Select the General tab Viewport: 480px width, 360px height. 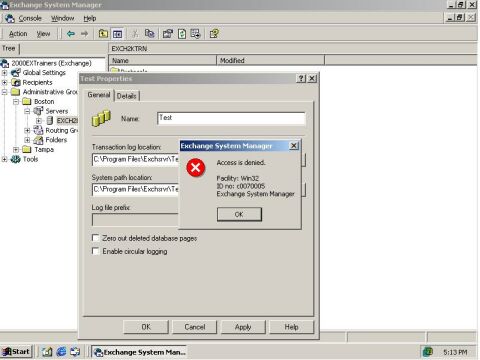99,95
